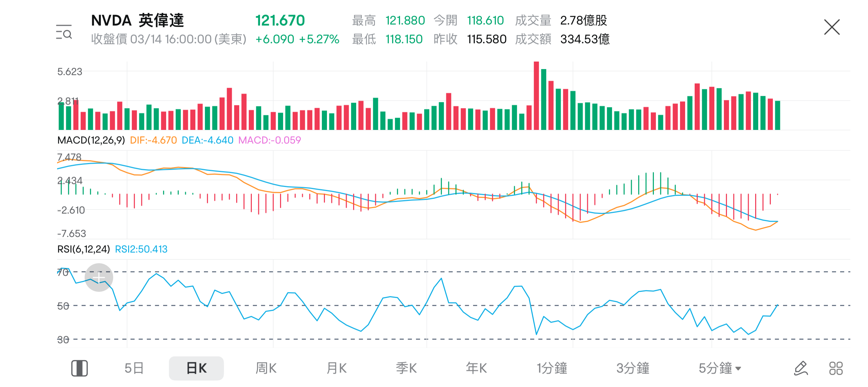Image resolution: width=868 pixels, height=387 pixels.
Task: Tap the gray crosshair cursor handle
Action: (x=99, y=277)
